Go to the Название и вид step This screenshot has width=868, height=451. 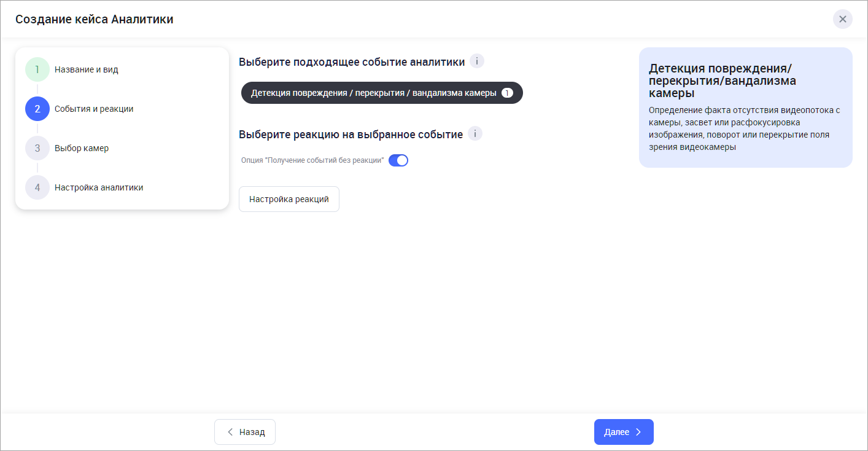click(86, 69)
